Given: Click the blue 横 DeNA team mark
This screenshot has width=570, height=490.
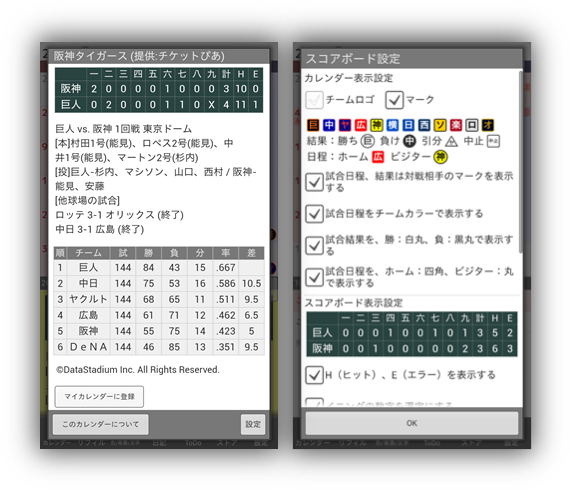Looking at the screenshot, I should coord(393,125).
